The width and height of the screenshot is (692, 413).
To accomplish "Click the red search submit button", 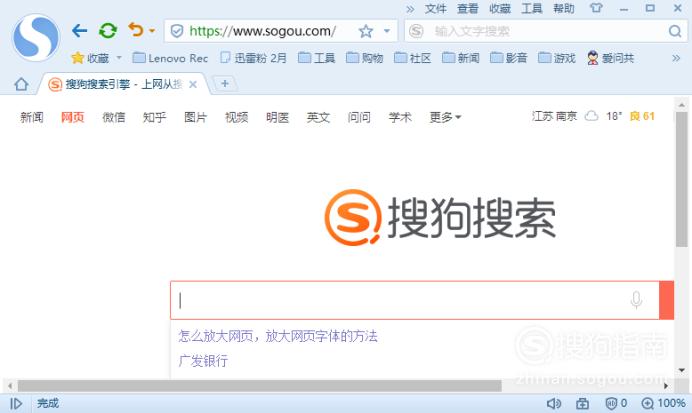I will 666,300.
